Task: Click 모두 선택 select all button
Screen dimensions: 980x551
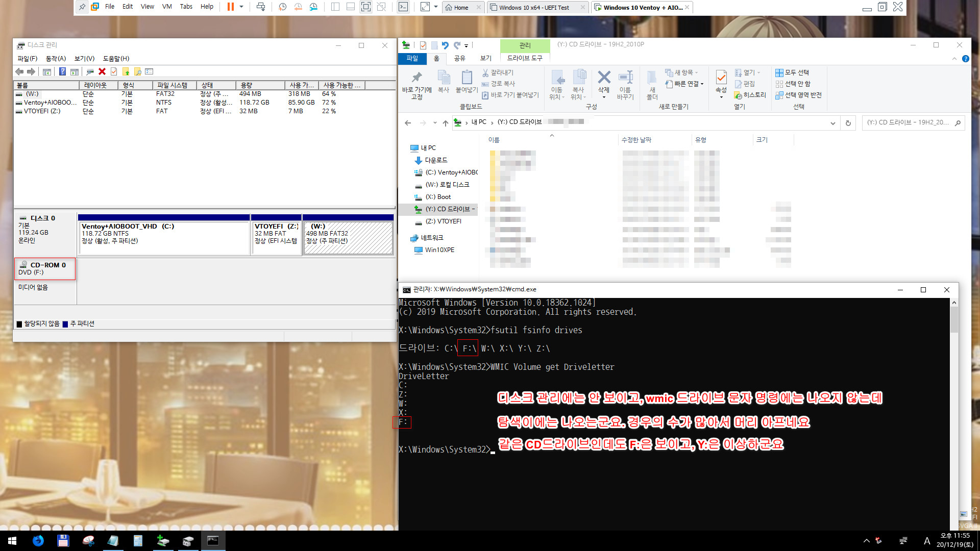Action: pyautogui.click(x=792, y=73)
